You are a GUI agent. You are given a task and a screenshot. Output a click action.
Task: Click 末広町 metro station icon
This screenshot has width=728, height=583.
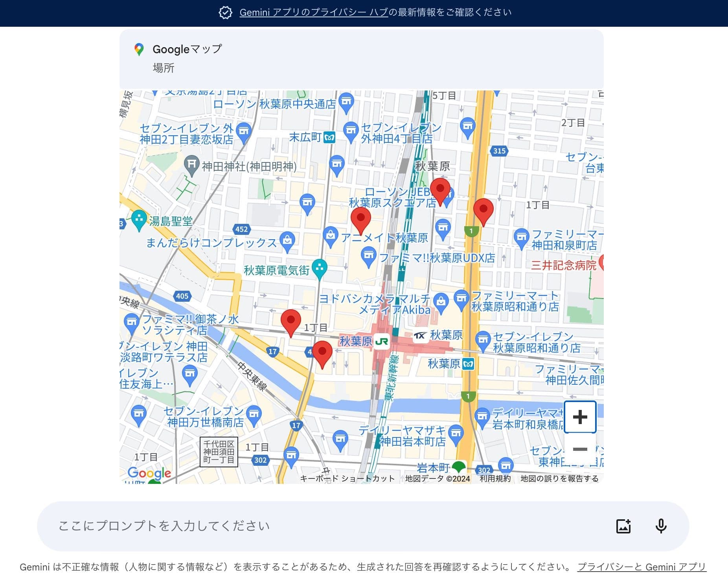tap(329, 137)
